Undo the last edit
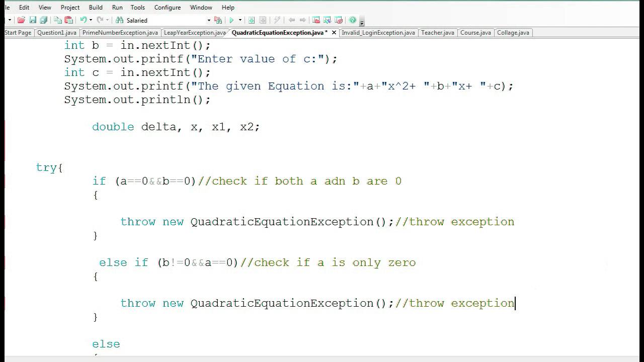The image size is (644, 362). pos(83,20)
